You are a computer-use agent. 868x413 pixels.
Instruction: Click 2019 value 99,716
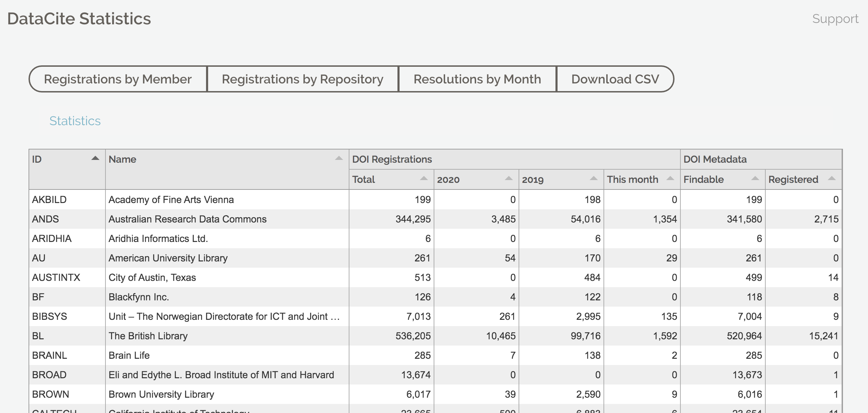[586, 336]
